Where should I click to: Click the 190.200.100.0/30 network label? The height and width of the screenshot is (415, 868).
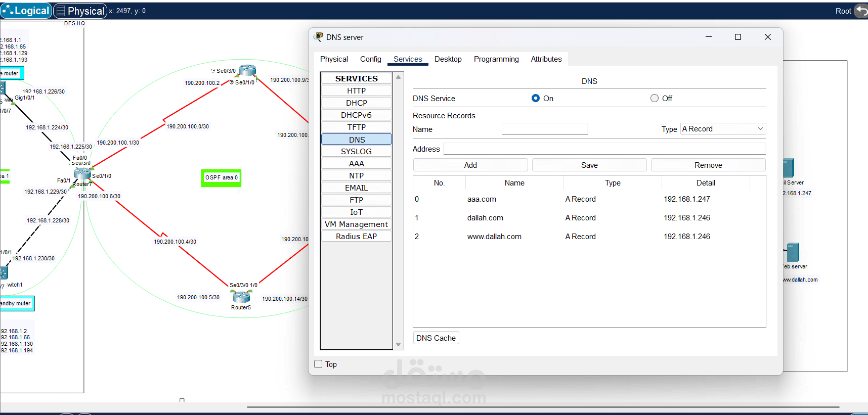click(x=188, y=126)
